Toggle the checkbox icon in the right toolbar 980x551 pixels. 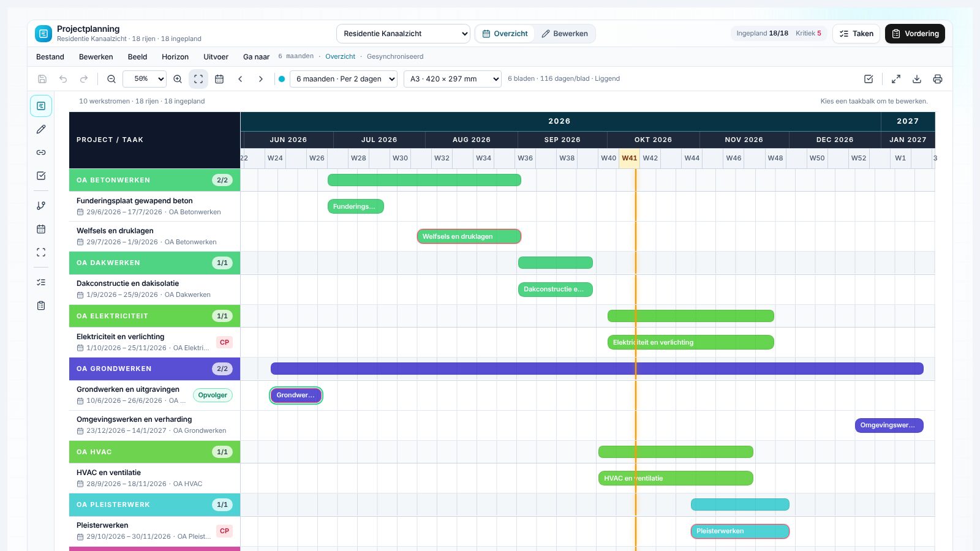click(869, 79)
